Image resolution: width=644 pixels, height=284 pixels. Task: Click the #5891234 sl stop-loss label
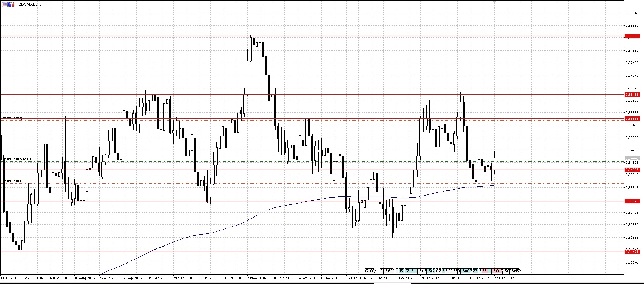[12, 181]
